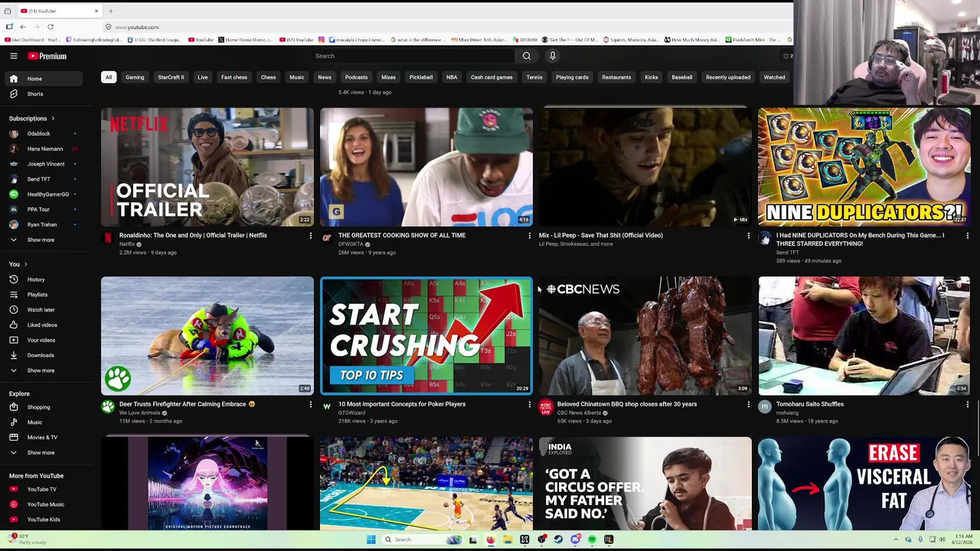
Task: Open Windows Start button on taskbar
Action: (x=371, y=540)
